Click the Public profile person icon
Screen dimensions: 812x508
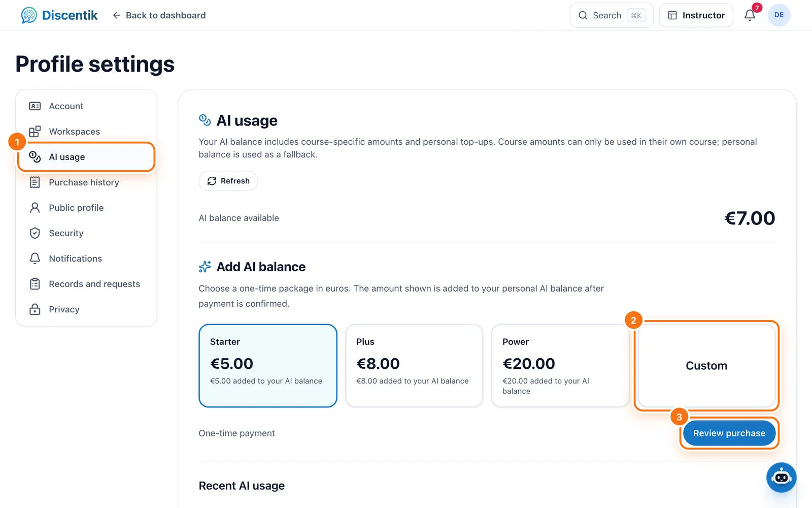(35, 208)
